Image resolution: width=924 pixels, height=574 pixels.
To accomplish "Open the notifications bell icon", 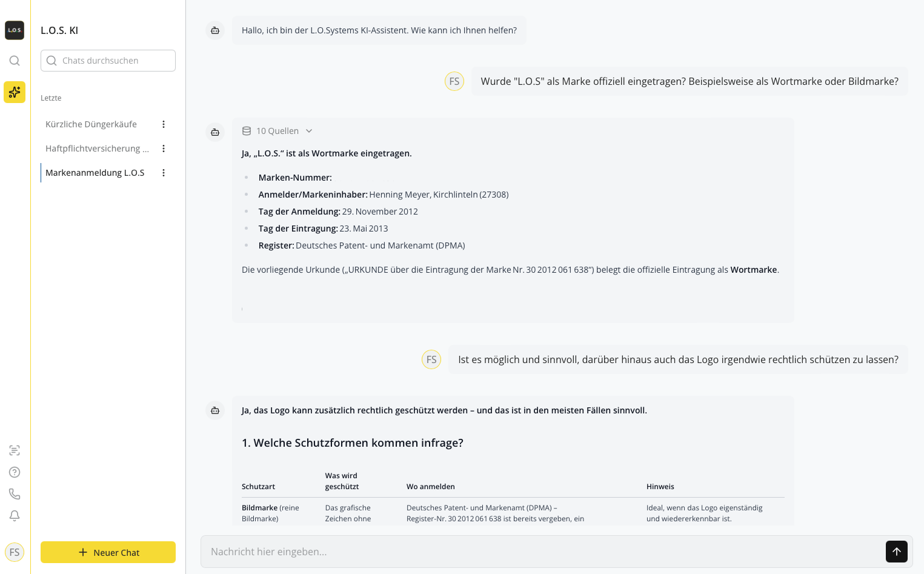I will pyautogui.click(x=15, y=516).
